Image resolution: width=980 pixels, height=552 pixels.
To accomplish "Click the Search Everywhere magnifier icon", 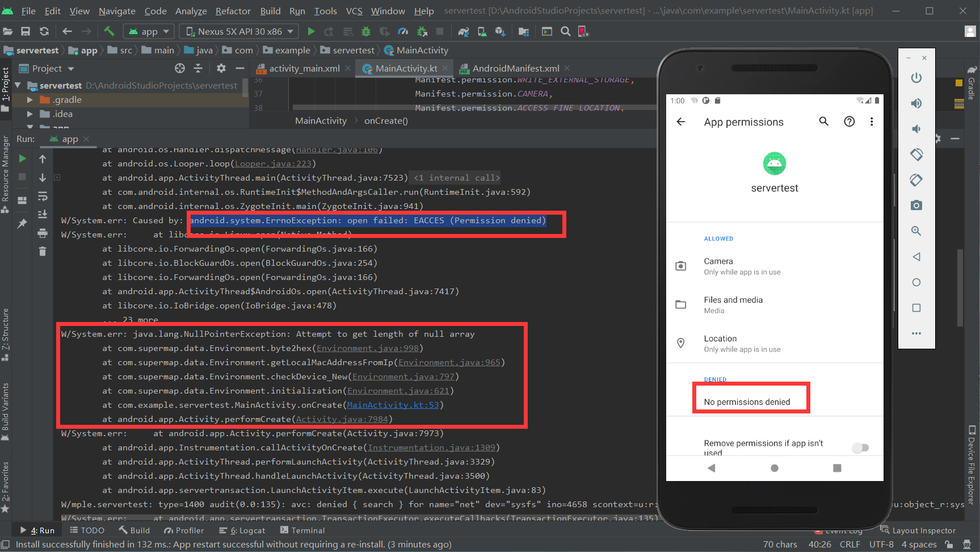I will [x=566, y=31].
